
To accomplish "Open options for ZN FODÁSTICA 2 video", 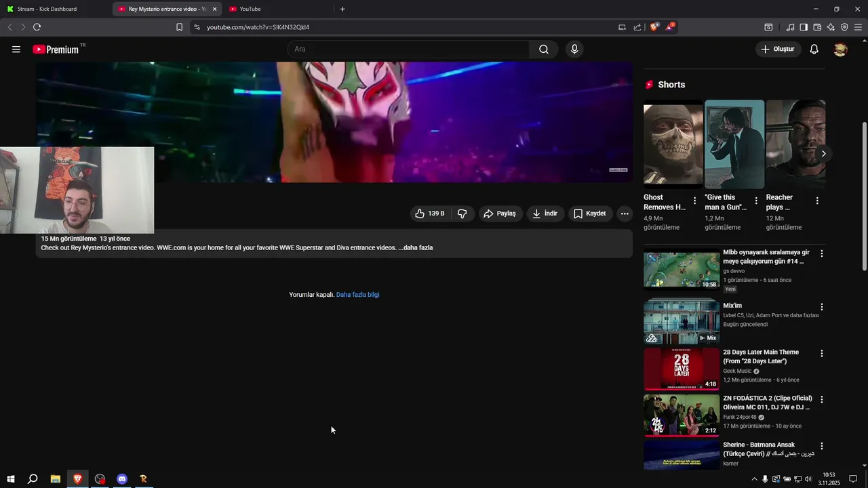I will [x=822, y=400].
